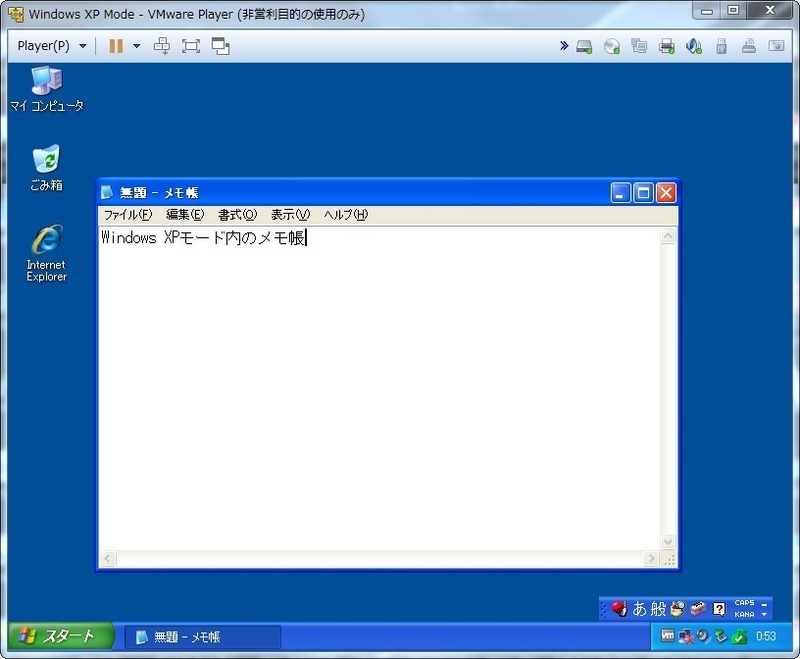Click the IME red ball icon
The image size is (800, 659).
click(x=619, y=609)
